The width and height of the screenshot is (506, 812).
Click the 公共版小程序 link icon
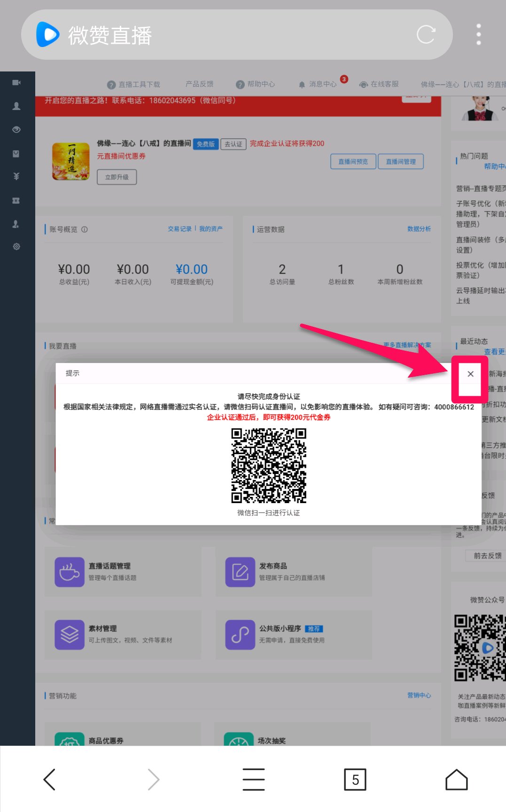(240, 635)
